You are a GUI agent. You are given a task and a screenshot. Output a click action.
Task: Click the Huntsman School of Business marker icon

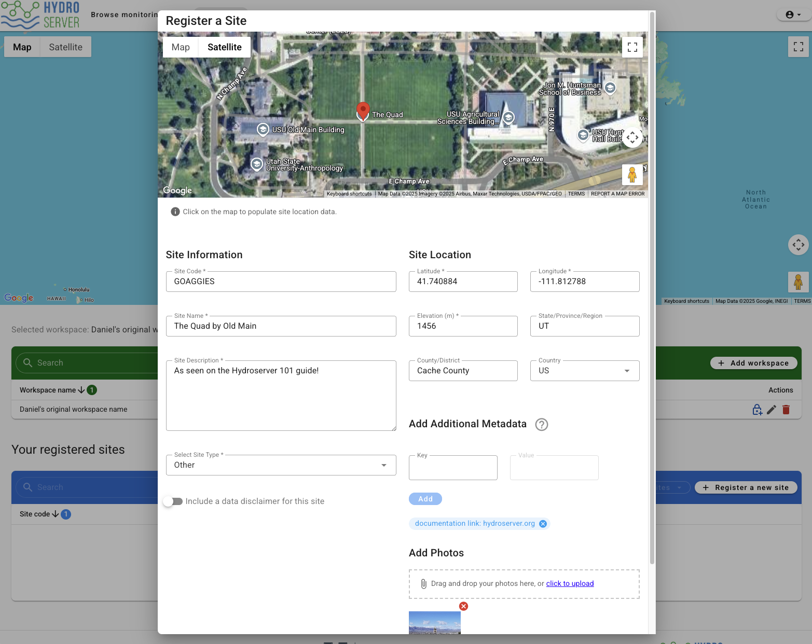pos(610,88)
